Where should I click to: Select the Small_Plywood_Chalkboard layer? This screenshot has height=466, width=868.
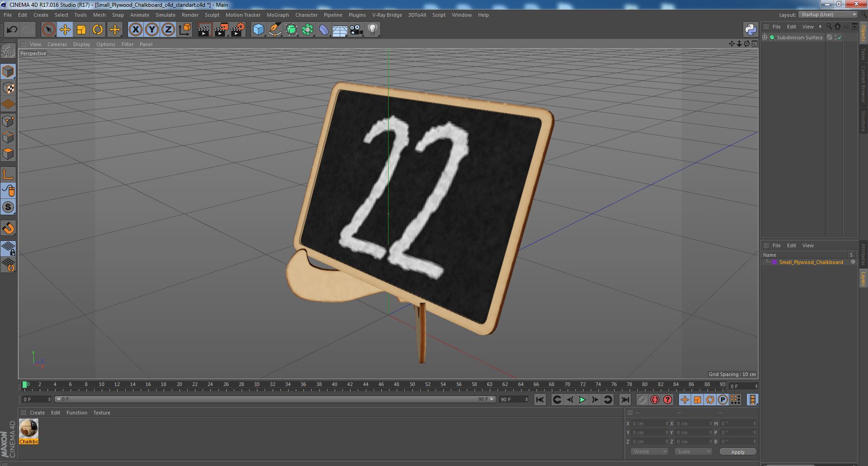coord(811,262)
